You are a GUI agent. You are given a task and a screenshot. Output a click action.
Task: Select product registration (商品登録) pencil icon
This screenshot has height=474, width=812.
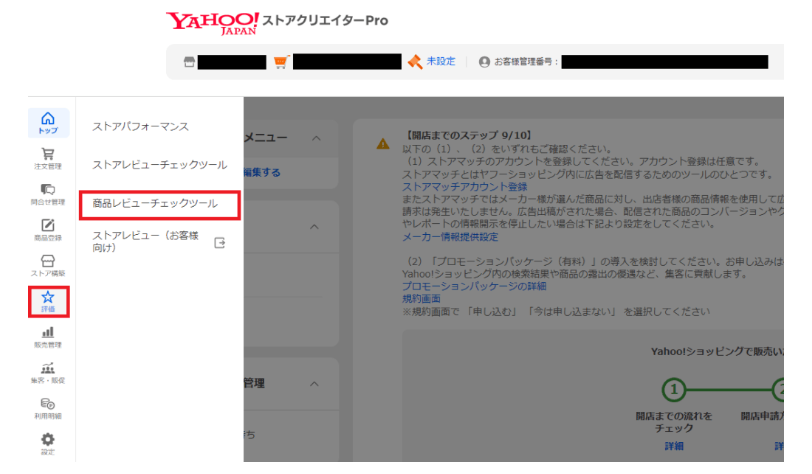pos(48,229)
